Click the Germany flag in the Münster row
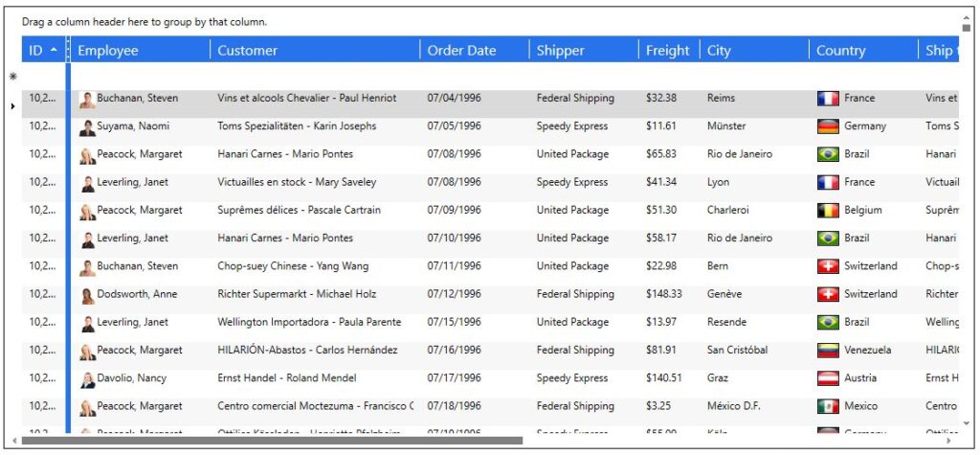The width and height of the screenshot is (980, 455). [x=828, y=126]
